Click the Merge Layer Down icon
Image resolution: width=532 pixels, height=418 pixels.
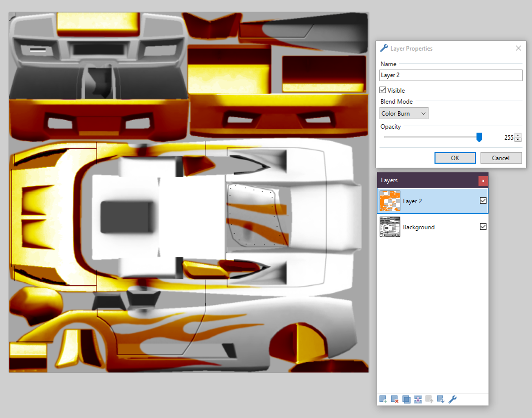[x=418, y=399]
